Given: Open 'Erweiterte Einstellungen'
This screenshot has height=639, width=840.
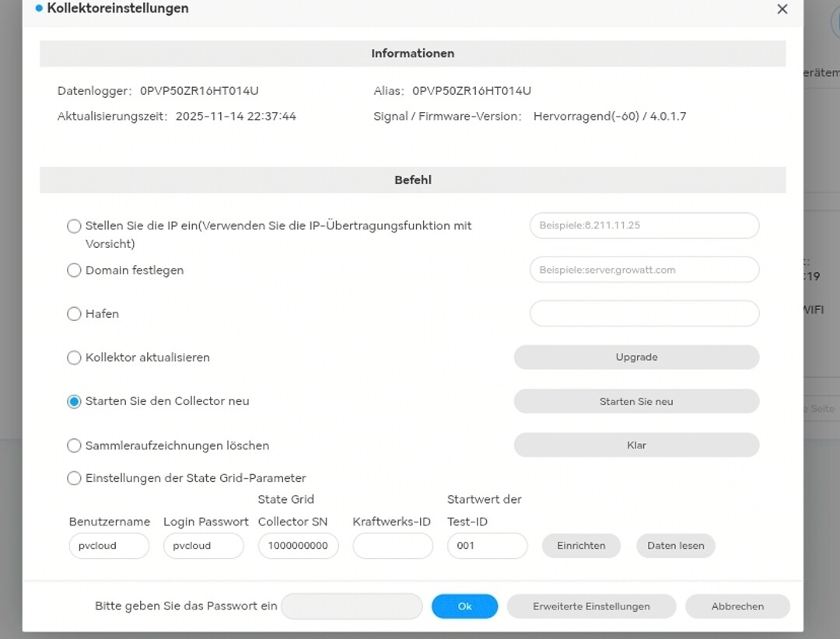Looking at the screenshot, I should click(x=591, y=606).
